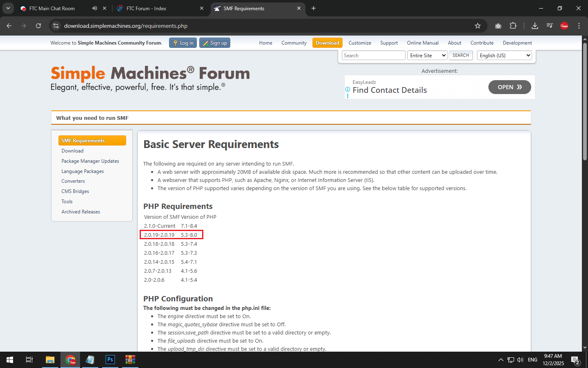Open the media control icon in toolbar
Viewport: 588px width, 368px height.
(550, 26)
